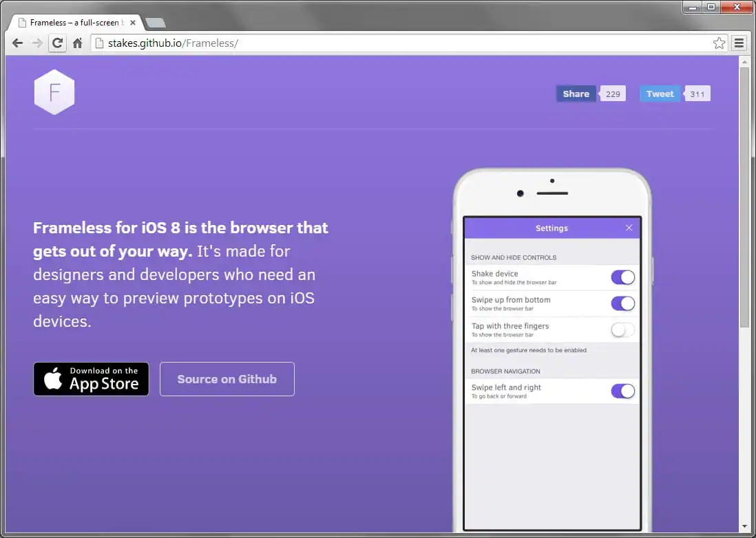
Task: Click the browser forward arrow
Action: 37,43
